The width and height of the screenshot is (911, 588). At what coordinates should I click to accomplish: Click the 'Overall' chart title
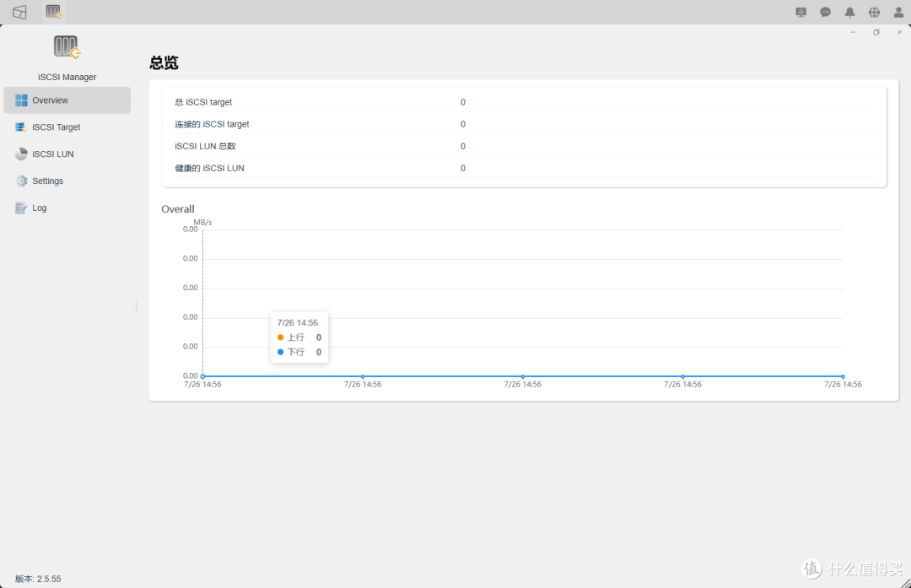(x=178, y=209)
